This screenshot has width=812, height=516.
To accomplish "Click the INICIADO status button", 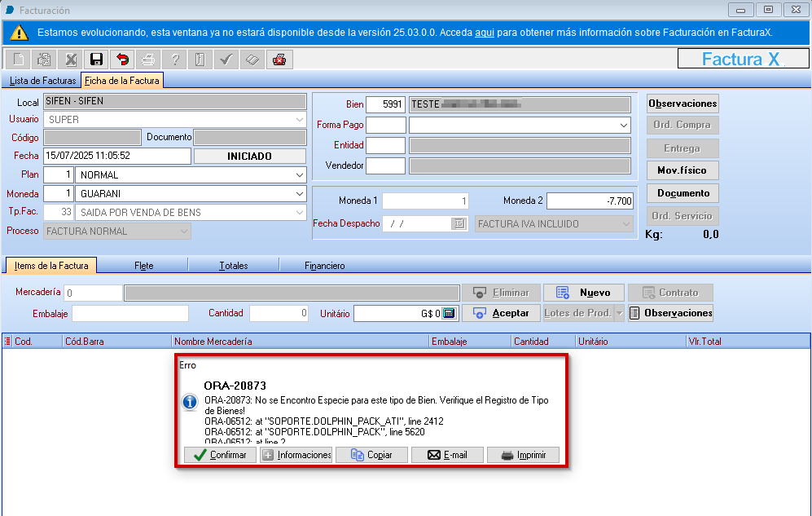I will point(249,156).
